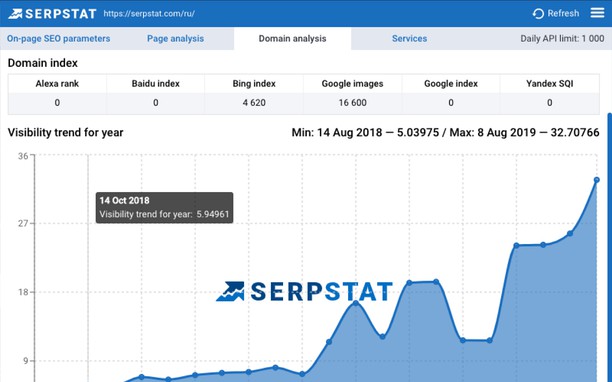Click the Refresh button
Image resolution: width=612 pixels, height=382 pixels.
[556, 14]
